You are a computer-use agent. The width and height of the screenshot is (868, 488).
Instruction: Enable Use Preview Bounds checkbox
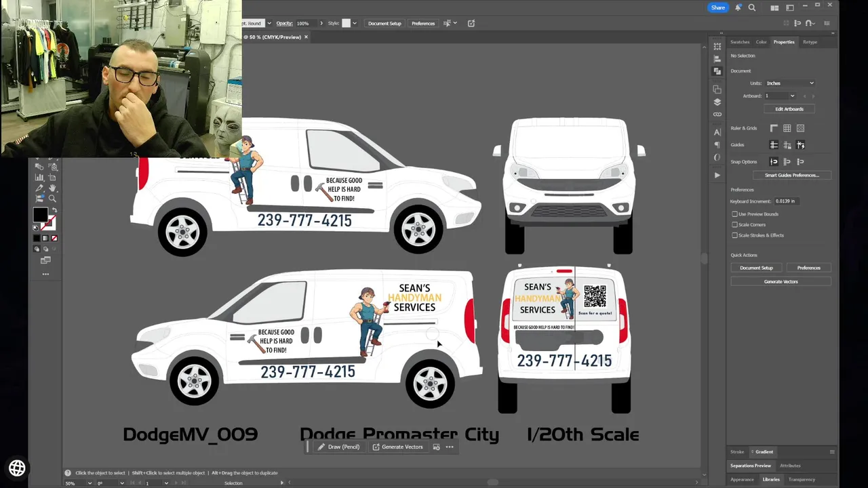734,214
